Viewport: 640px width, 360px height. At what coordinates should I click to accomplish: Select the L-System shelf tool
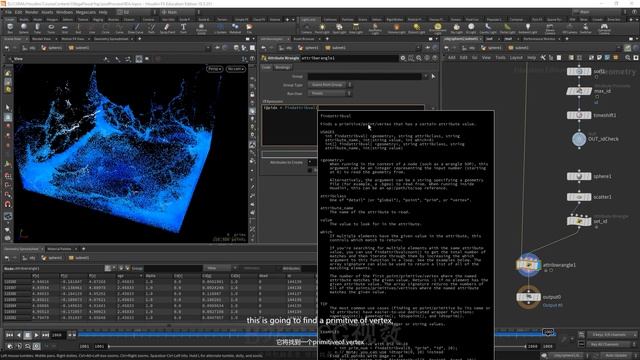pyautogui.click(x=220, y=28)
